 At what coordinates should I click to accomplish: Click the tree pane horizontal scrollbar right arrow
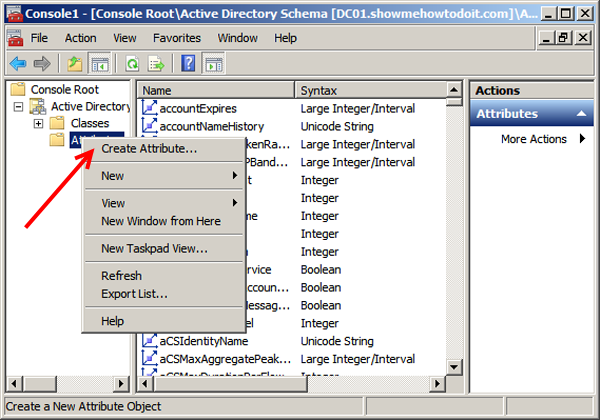tap(121, 383)
